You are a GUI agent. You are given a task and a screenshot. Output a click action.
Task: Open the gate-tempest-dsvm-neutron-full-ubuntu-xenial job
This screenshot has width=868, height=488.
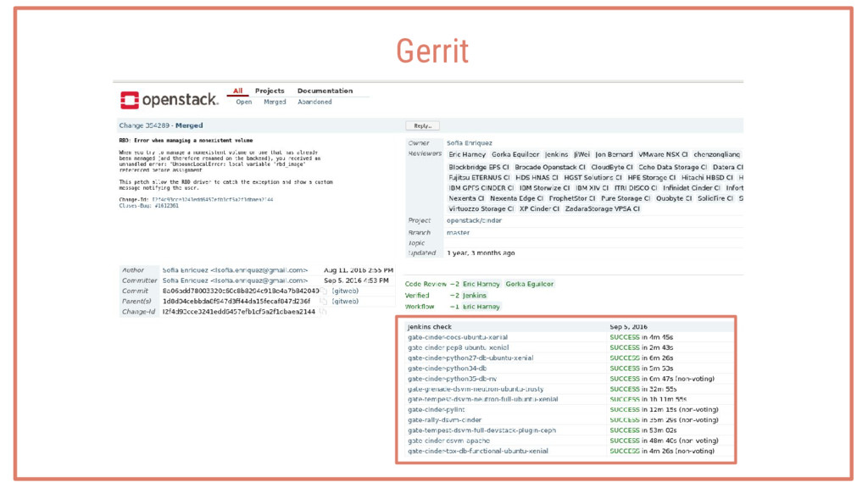pyautogui.click(x=482, y=399)
